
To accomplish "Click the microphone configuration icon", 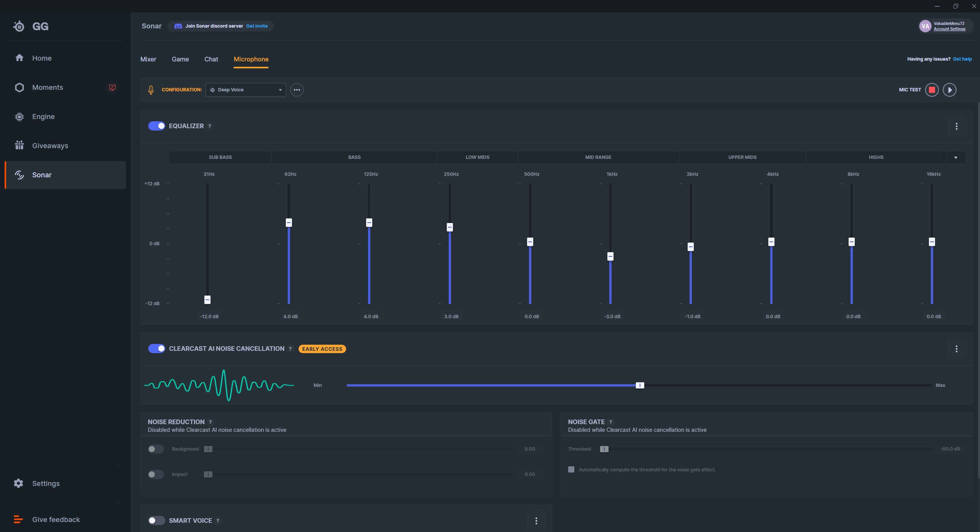I will (x=151, y=90).
